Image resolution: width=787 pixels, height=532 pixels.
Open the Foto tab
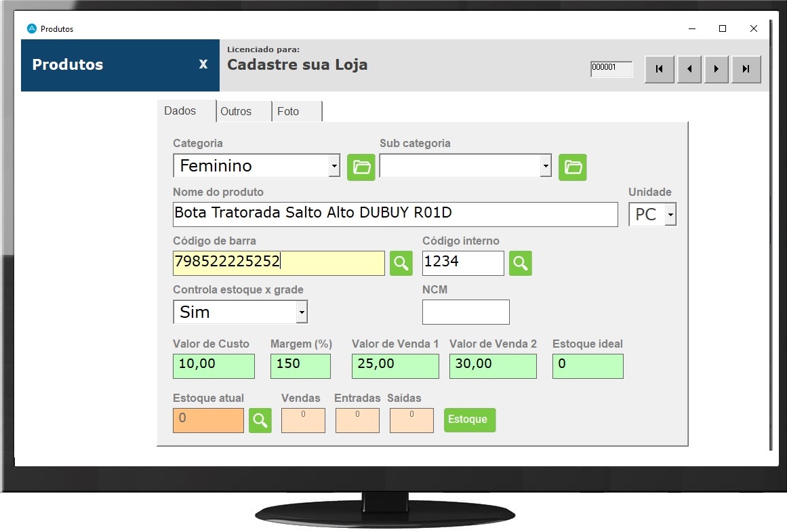288,112
